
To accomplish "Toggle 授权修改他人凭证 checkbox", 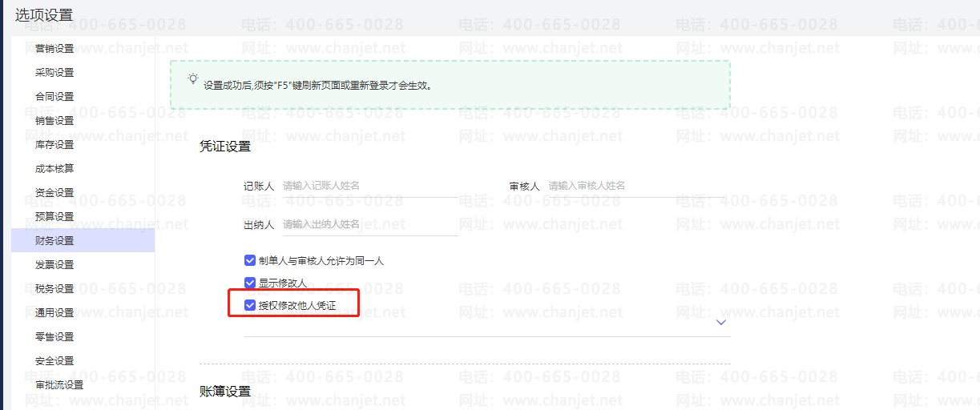I will [250, 305].
